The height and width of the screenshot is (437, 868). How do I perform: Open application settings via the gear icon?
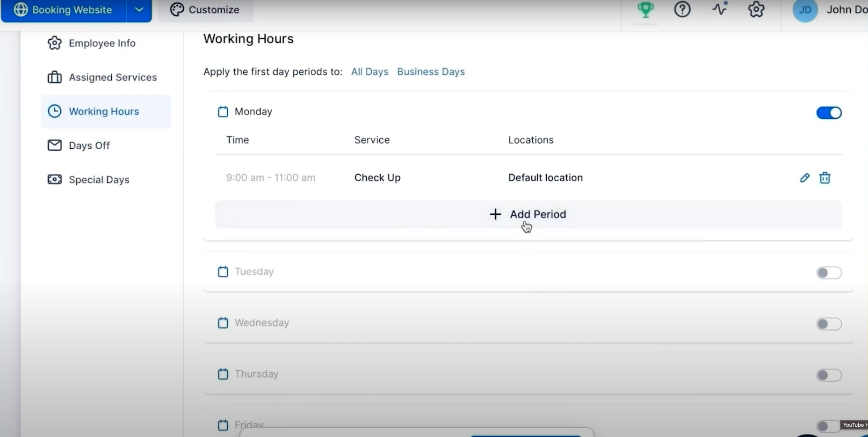click(756, 9)
